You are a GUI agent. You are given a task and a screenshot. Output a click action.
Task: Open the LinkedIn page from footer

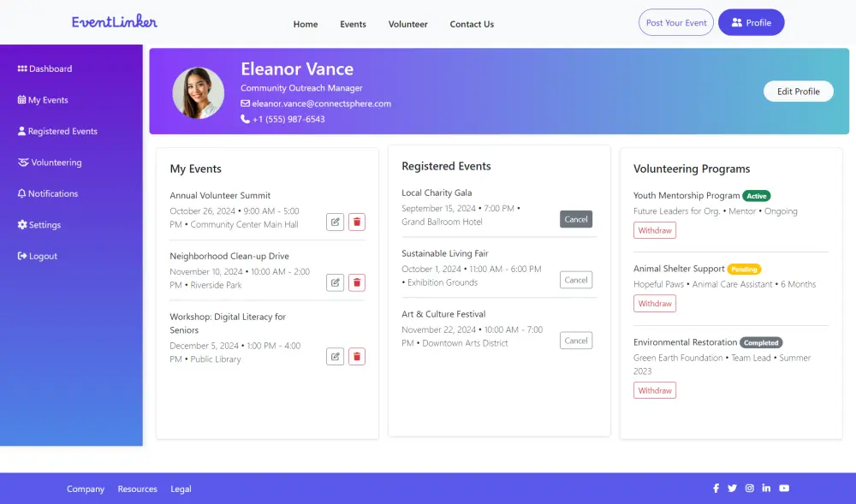(766, 489)
